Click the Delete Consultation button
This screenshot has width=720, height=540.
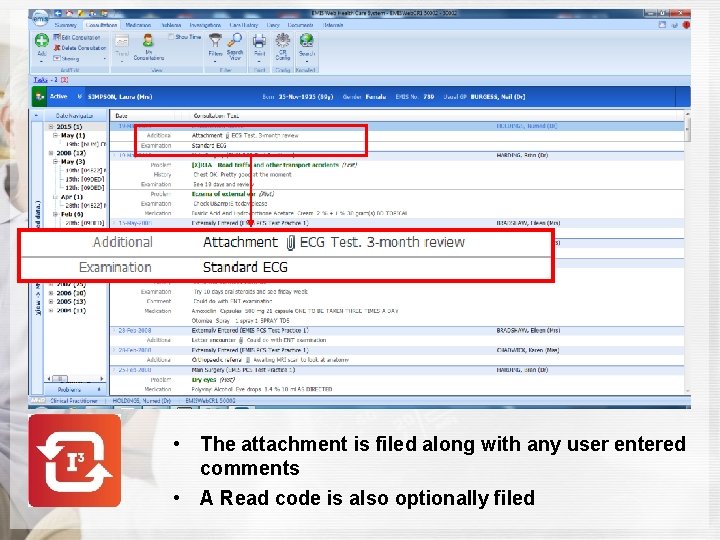click(x=80, y=48)
